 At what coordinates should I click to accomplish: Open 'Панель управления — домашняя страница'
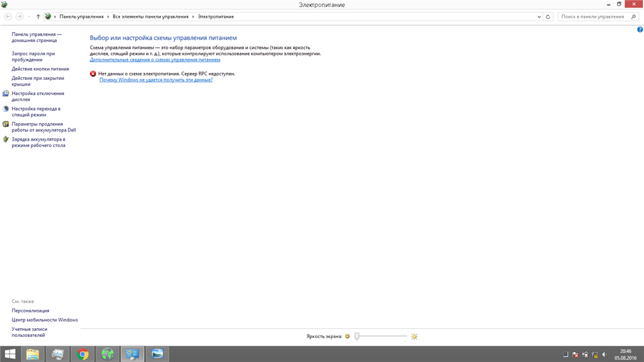pos(36,37)
